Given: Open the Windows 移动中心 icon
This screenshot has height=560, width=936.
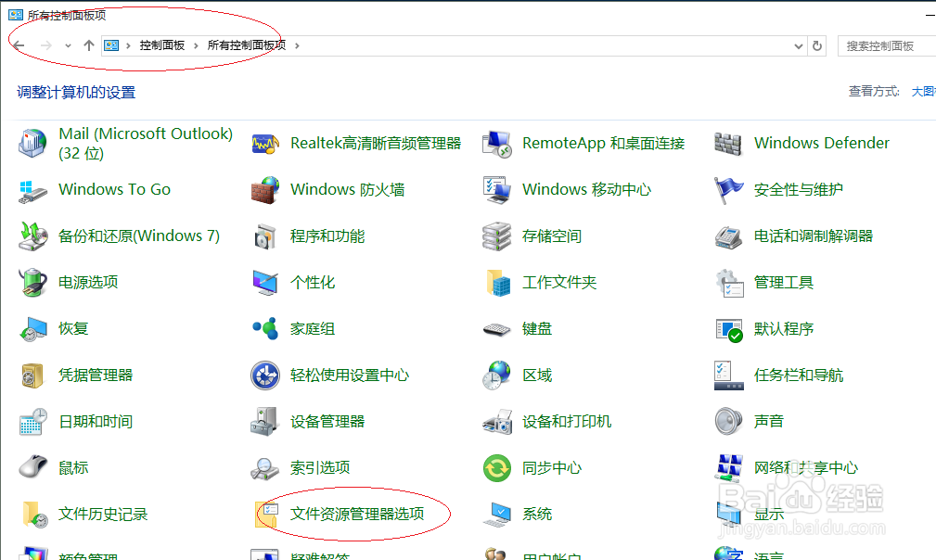Looking at the screenshot, I should click(x=496, y=190).
